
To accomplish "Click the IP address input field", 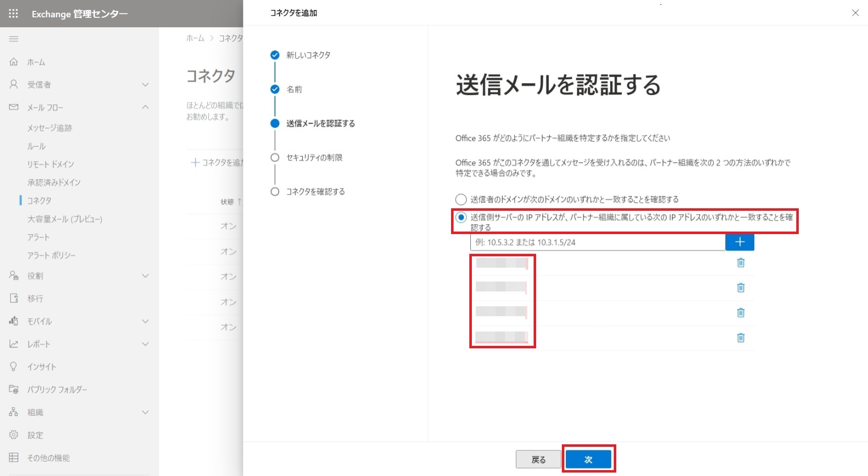I will coord(597,242).
